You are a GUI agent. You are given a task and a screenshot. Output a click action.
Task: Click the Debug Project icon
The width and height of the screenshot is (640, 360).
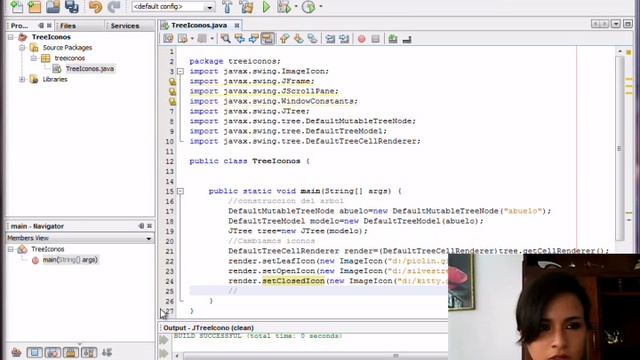coord(284,7)
